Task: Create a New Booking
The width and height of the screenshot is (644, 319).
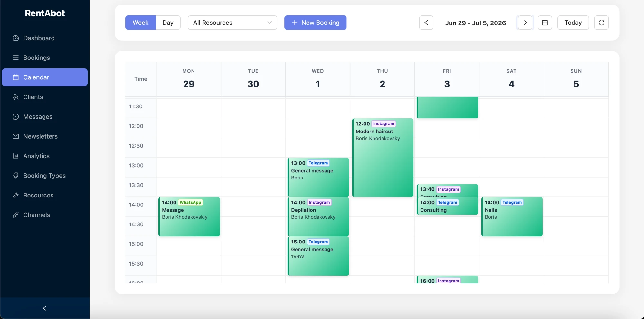Action: [315, 23]
